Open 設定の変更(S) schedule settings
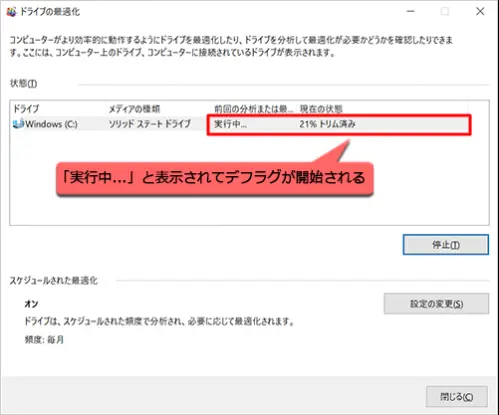The width and height of the screenshot is (499, 415). (x=436, y=304)
